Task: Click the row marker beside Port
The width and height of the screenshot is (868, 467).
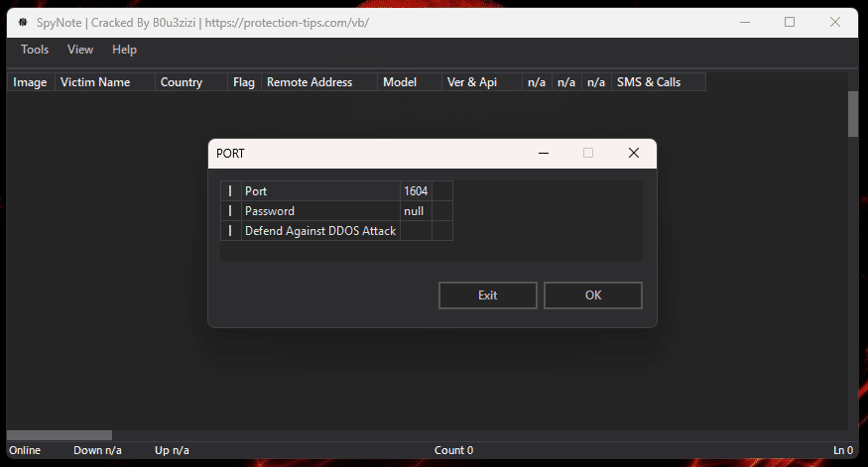Action: point(231,191)
